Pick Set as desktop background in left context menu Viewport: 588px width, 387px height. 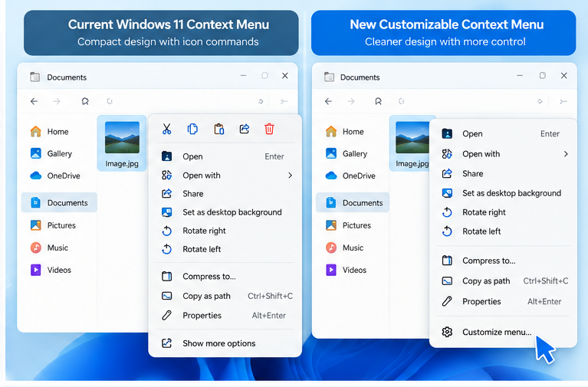(x=225, y=212)
